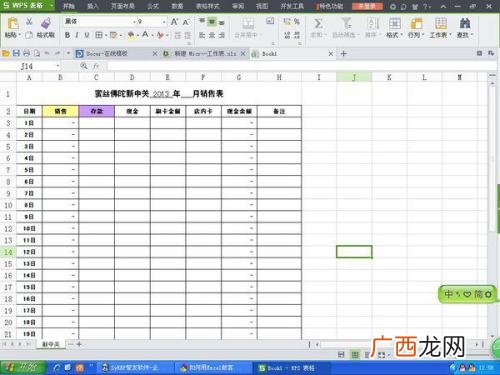
Task: Select the yellow 销售 header cell
Action: point(60,111)
